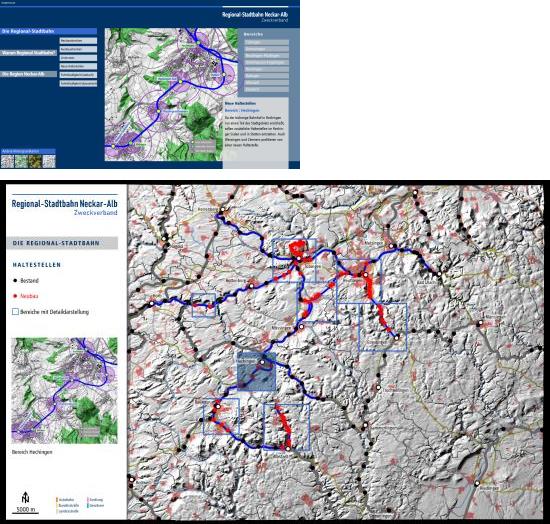The height and width of the screenshot is (524, 550).
Task: Click the 'Zweckverband' subtitle in lower legend panel
Action: pyautogui.click(x=95, y=213)
